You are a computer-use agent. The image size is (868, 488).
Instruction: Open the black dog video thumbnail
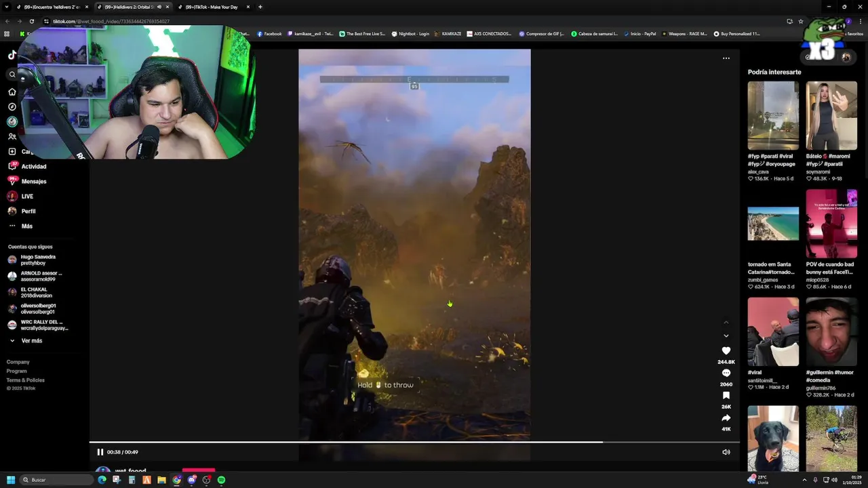773,439
